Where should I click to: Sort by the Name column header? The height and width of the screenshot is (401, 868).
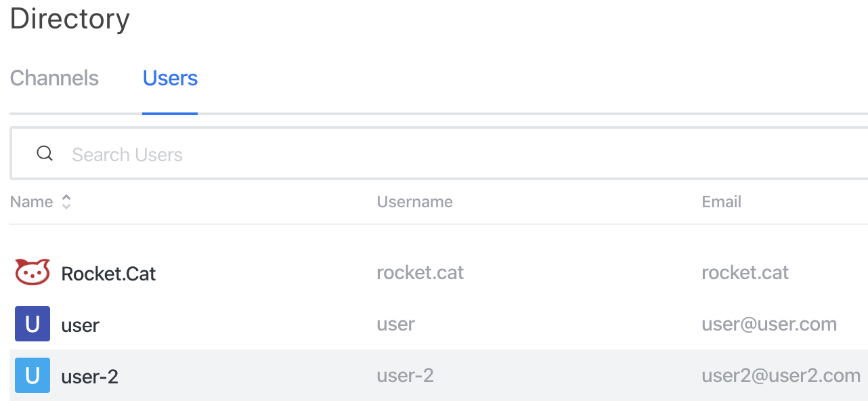coord(31,202)
